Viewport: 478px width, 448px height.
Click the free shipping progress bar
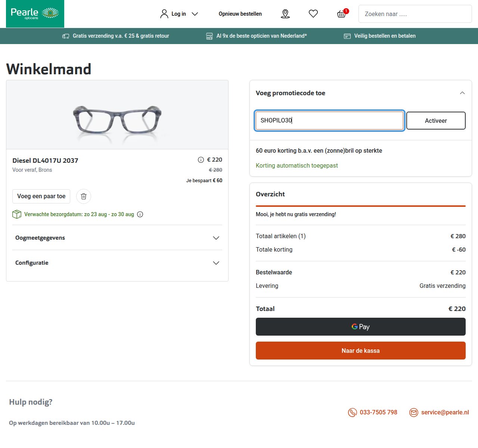click(x=361, y=206)
